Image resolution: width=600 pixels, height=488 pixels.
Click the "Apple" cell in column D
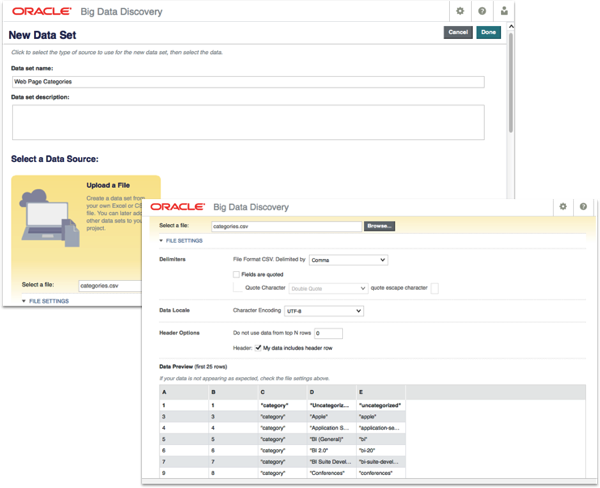pyautogui.click(x=331, y=417)
